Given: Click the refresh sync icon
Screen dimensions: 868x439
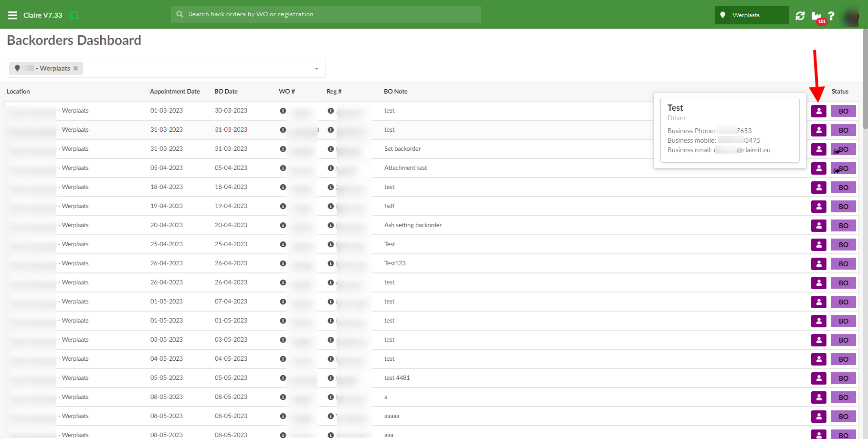Looking at the screenshot, I should pos(800,16).
